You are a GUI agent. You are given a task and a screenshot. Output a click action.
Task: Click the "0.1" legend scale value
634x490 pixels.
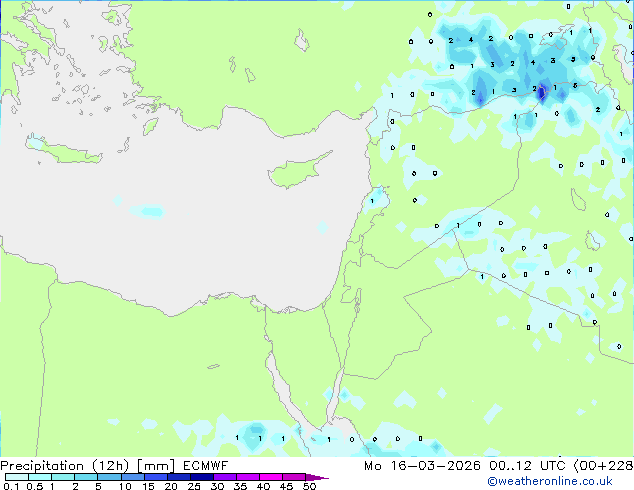(11, 486)
